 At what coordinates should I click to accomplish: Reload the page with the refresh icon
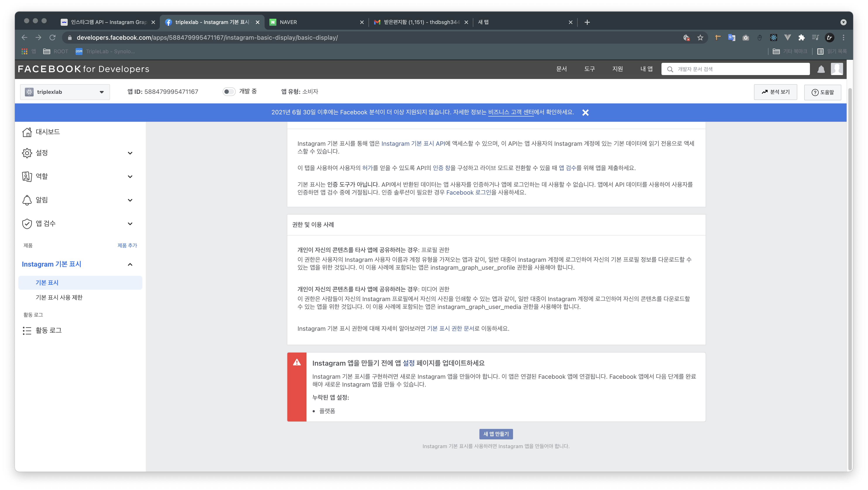tap(52, 37)
